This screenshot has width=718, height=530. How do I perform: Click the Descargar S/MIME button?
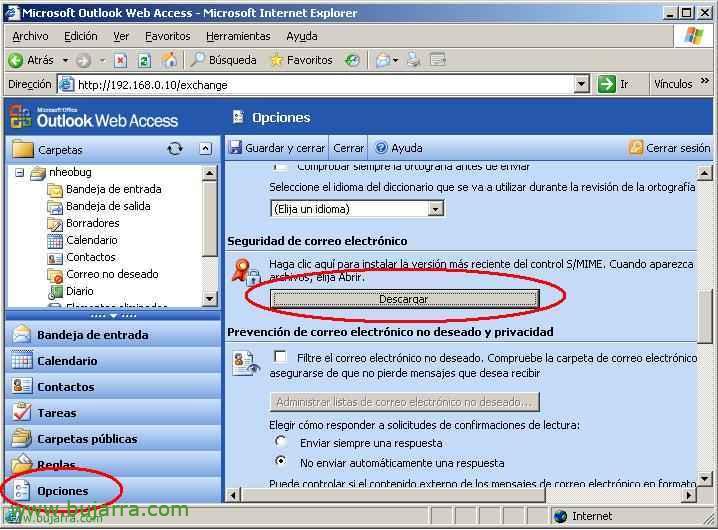click(x=404, y=299)
